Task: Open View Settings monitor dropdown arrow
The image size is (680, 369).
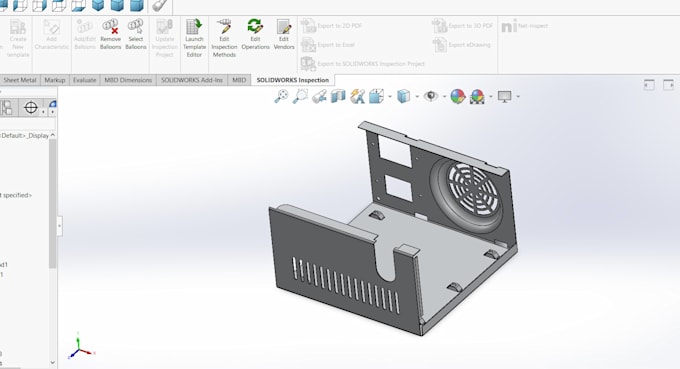Action: point(518,96)
